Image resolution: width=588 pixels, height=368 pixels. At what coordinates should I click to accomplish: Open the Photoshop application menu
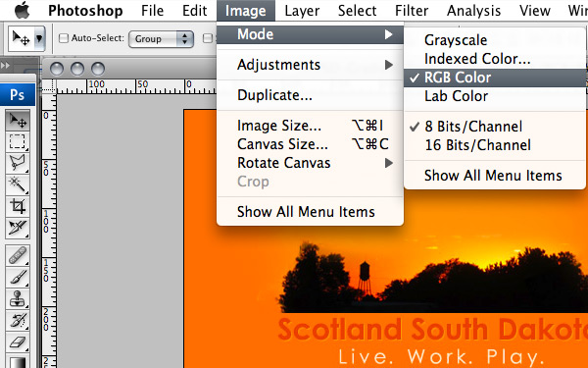(85, 11)
